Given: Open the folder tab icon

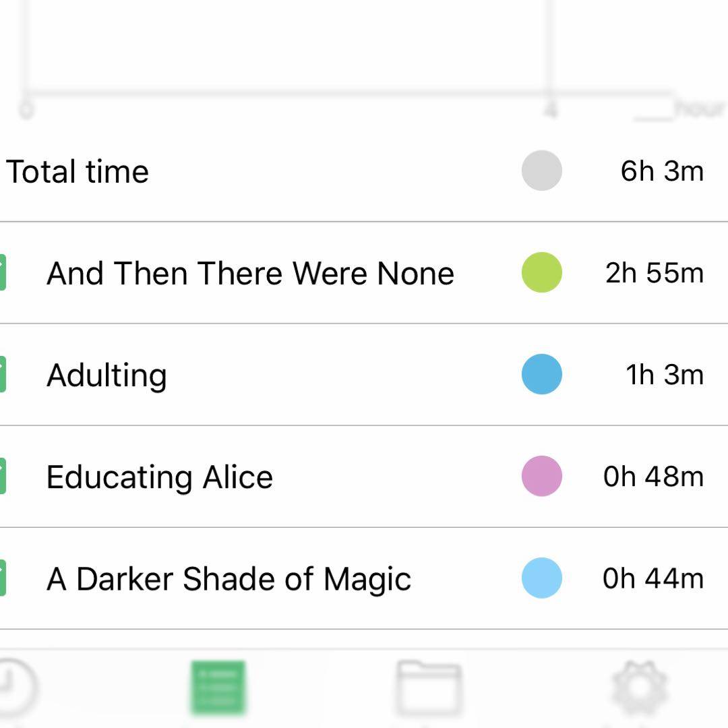Looking at the screenshot, I should (429, 689).
